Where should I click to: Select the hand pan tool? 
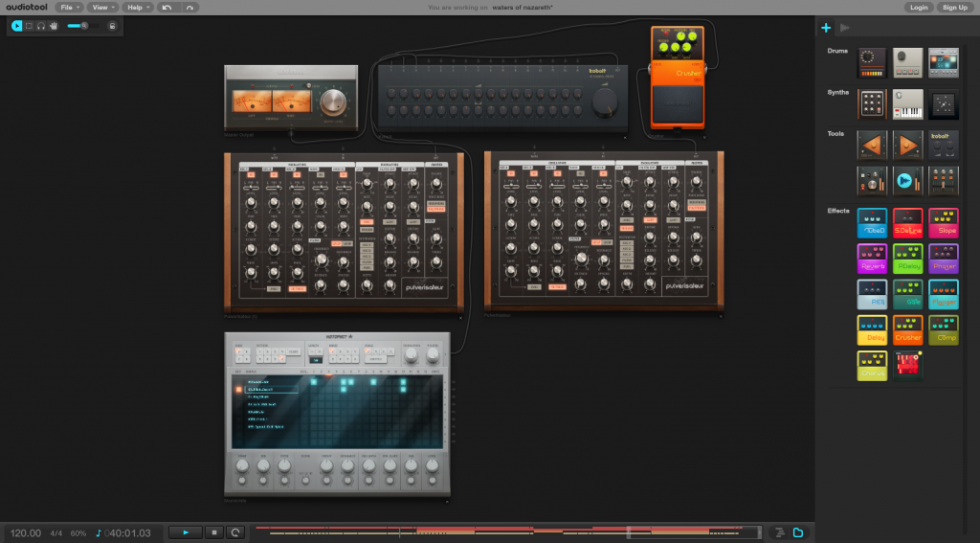pyautogui.click(x=54, y=26)
